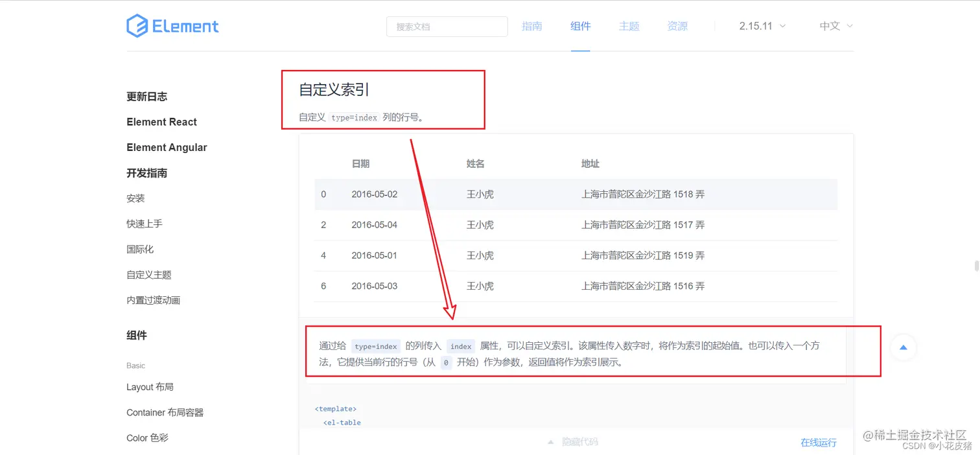Open the Element Angular sidebar link

(167, 147)
